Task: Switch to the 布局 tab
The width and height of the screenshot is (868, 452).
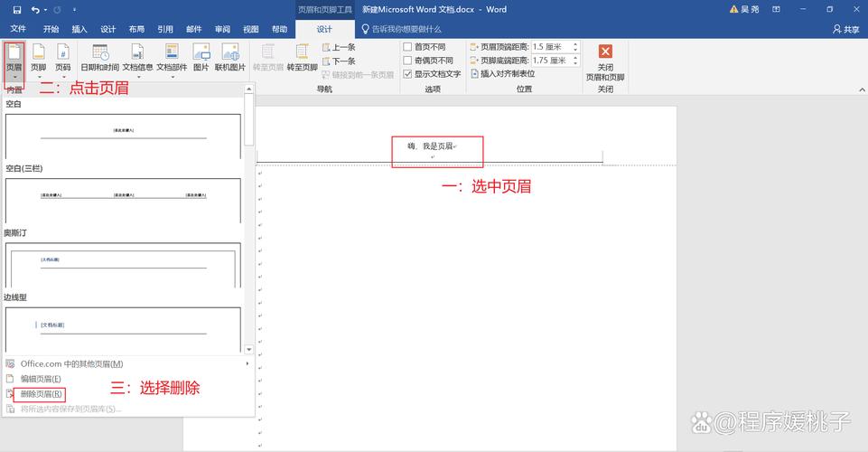Action: click(136, 29)
